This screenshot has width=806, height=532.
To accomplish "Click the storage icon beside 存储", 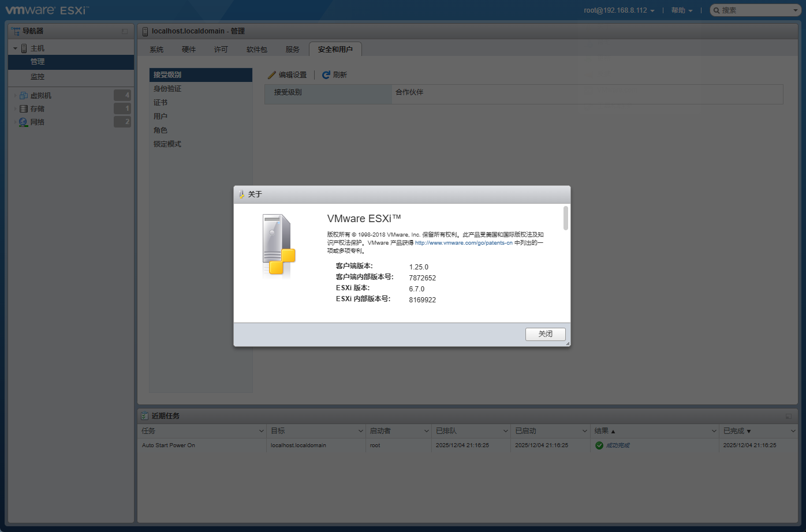I will click(24, 108).
